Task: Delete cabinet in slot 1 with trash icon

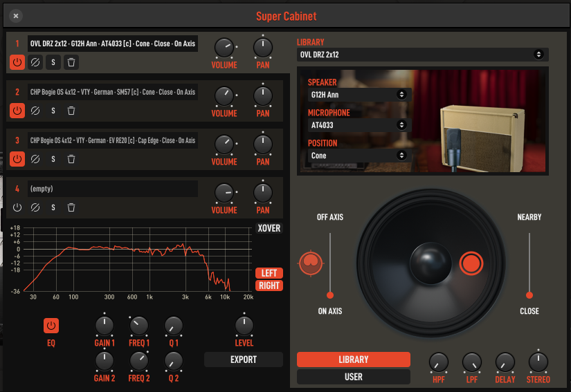Action: (71, 62)
